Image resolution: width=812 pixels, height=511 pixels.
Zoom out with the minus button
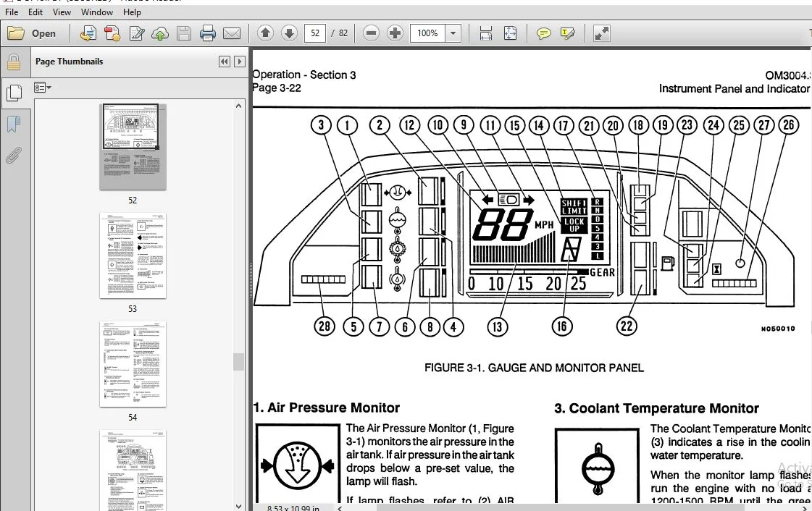tap(371, 33)
